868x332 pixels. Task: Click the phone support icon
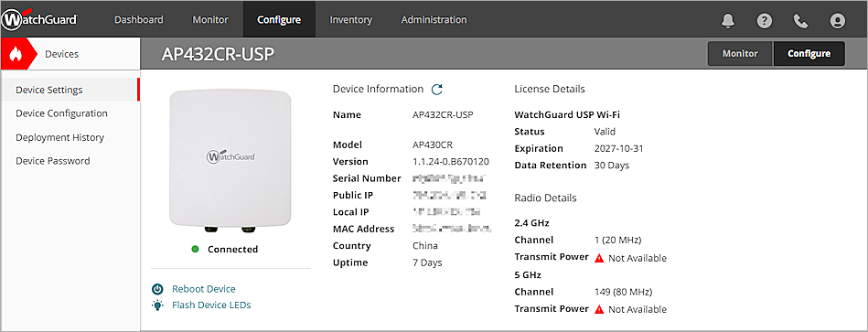tap(800, 20)
